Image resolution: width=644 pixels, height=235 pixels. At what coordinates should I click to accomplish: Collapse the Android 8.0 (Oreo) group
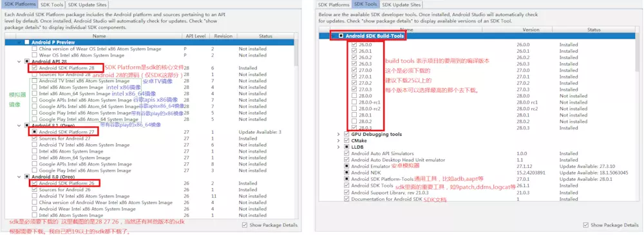click(19, 176)
